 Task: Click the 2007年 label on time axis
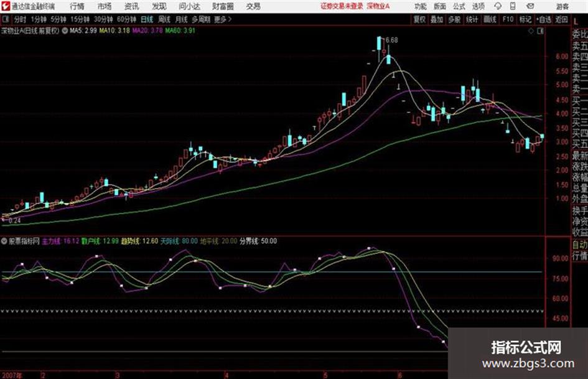point(12,375)
